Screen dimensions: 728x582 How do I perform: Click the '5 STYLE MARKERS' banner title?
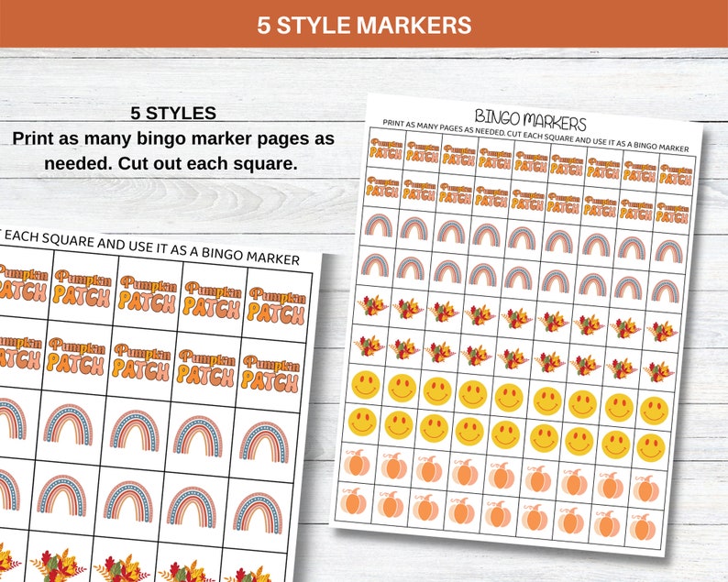365,25
